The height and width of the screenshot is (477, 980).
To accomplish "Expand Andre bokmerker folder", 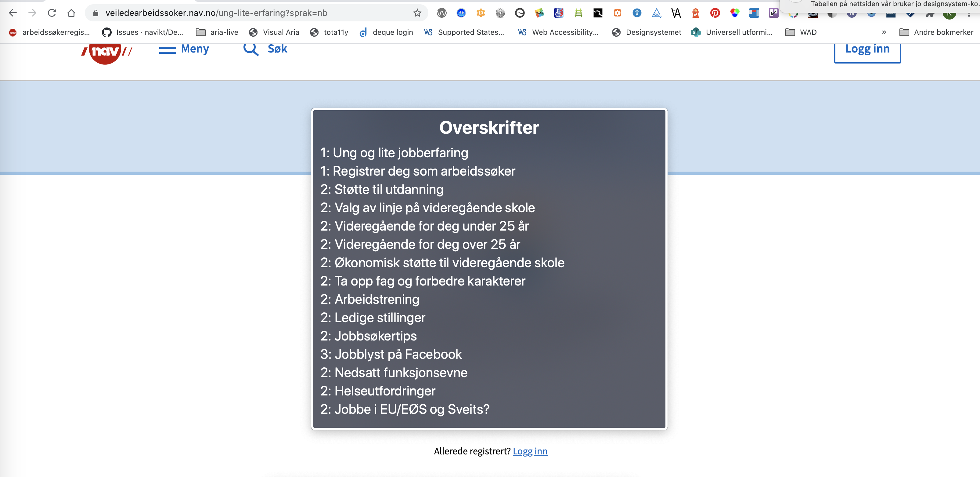I will [x=936, y=32].
